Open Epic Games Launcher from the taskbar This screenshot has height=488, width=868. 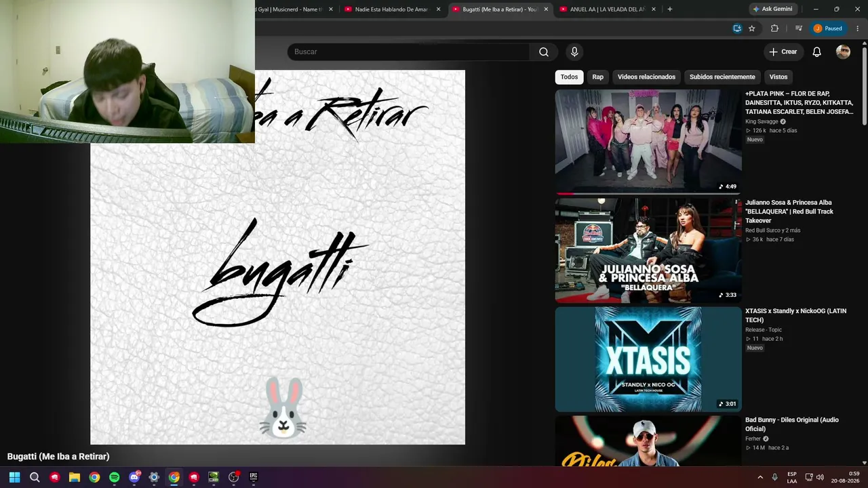(x=254, y=477)
